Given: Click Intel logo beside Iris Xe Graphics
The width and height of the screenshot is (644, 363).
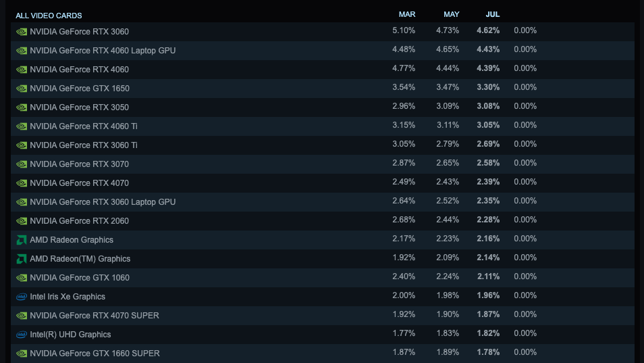Looking at the screenshot, I should point(22,297).
